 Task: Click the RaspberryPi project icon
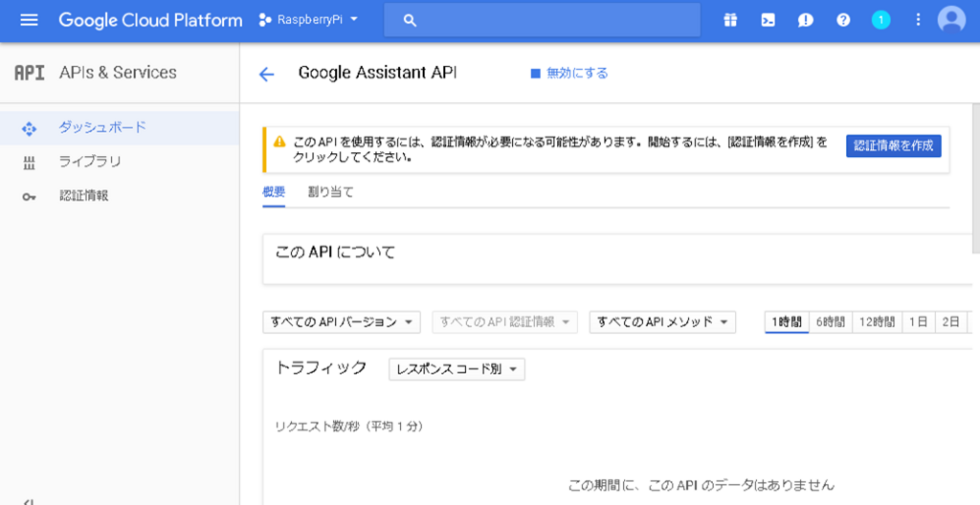coord(264,20)
